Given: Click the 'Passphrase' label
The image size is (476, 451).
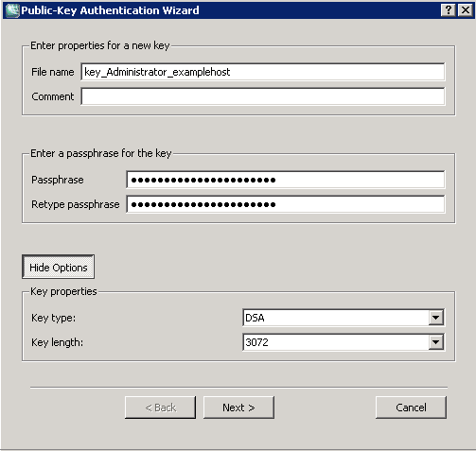Looking at the screenshot, I should point(58,180).
